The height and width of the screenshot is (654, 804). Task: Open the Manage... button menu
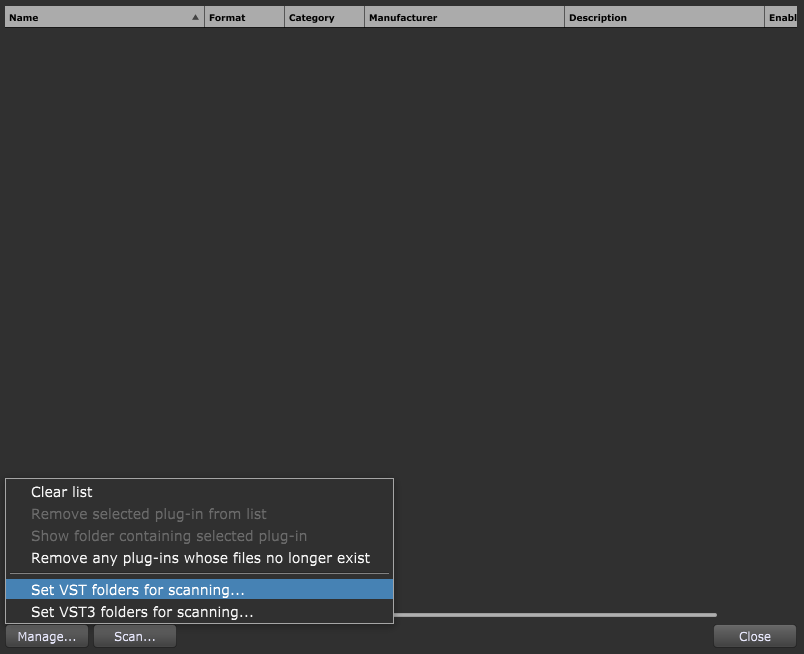[47, 637]
